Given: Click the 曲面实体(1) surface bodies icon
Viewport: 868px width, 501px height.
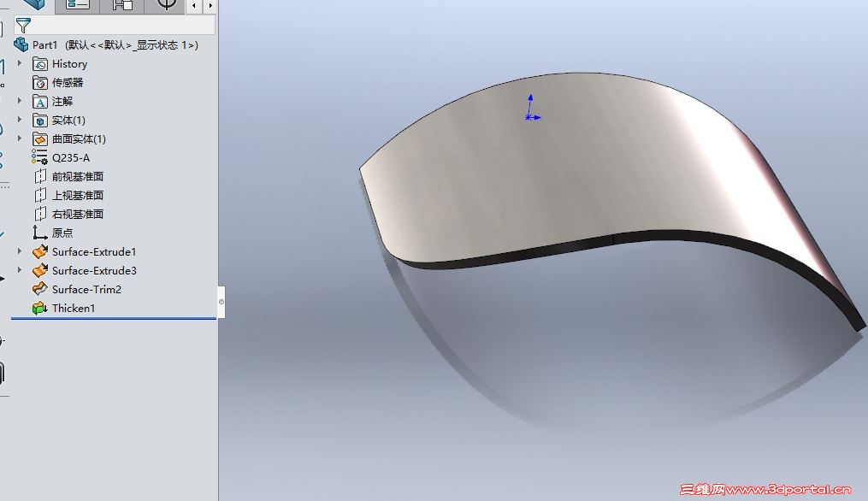Looking at the screenshot, I should [x=40, y=139].
